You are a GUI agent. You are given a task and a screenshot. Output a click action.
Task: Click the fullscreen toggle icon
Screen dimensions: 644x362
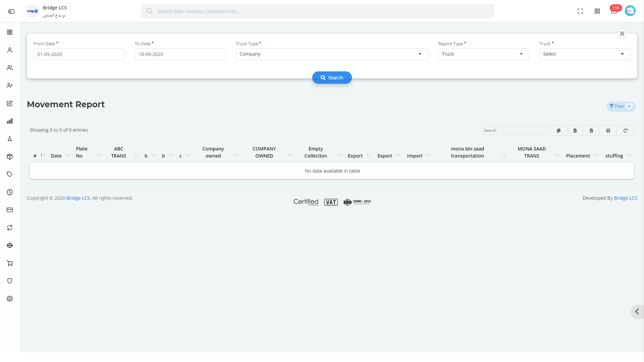pos(580,11)
